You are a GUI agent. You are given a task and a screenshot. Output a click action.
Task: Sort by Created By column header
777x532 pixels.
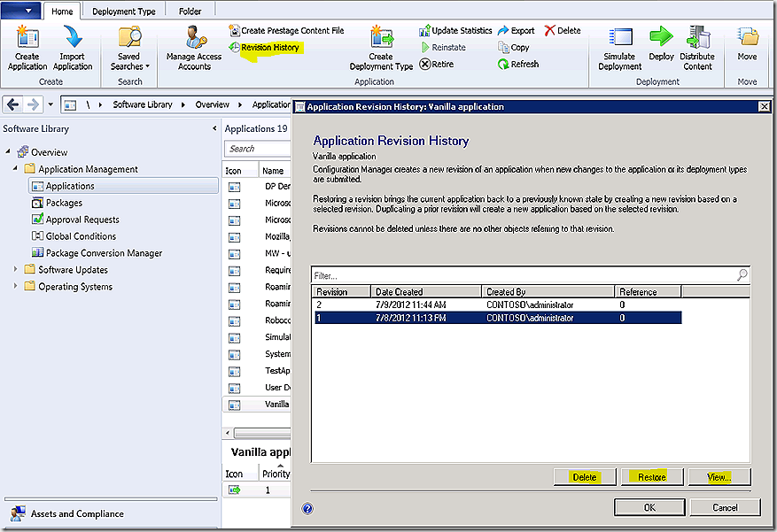(548, 292)
